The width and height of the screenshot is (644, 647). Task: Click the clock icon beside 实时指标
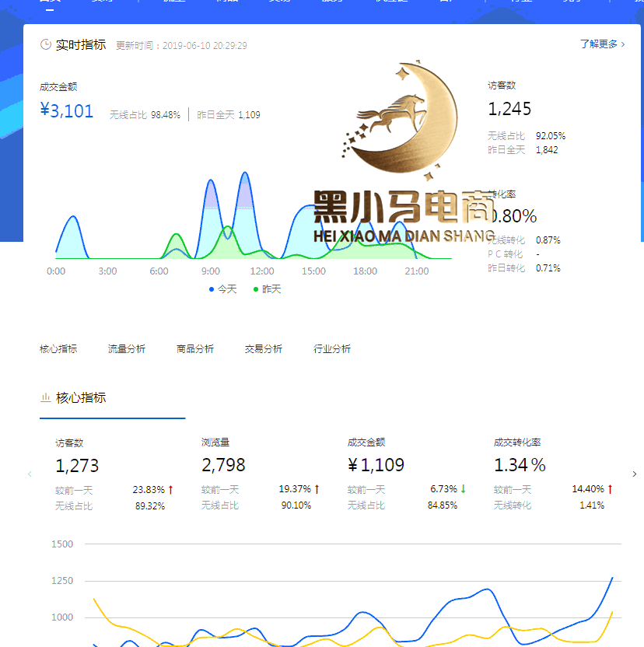click(45, 44)
